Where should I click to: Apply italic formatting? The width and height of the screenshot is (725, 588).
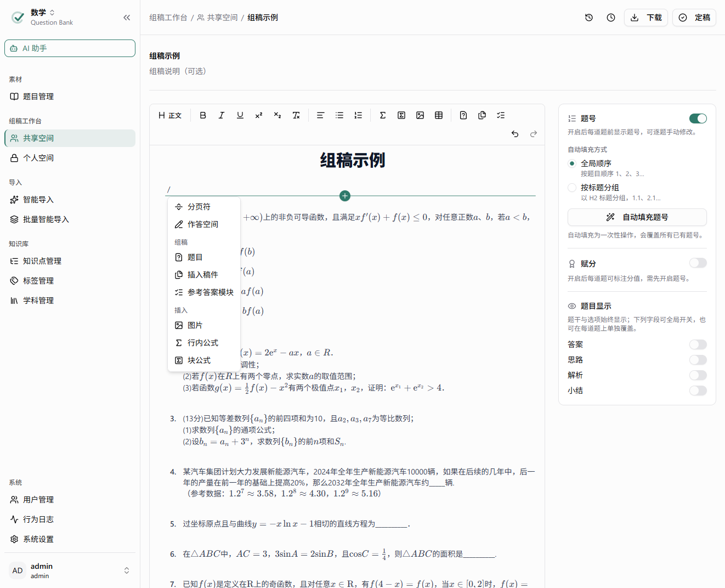click(x=222, y=115)
